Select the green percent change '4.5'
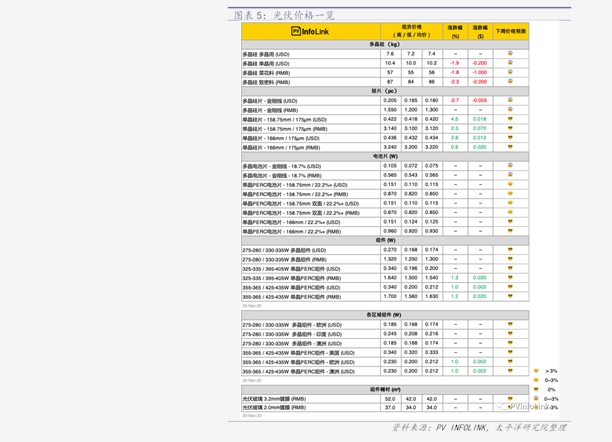 455,119
